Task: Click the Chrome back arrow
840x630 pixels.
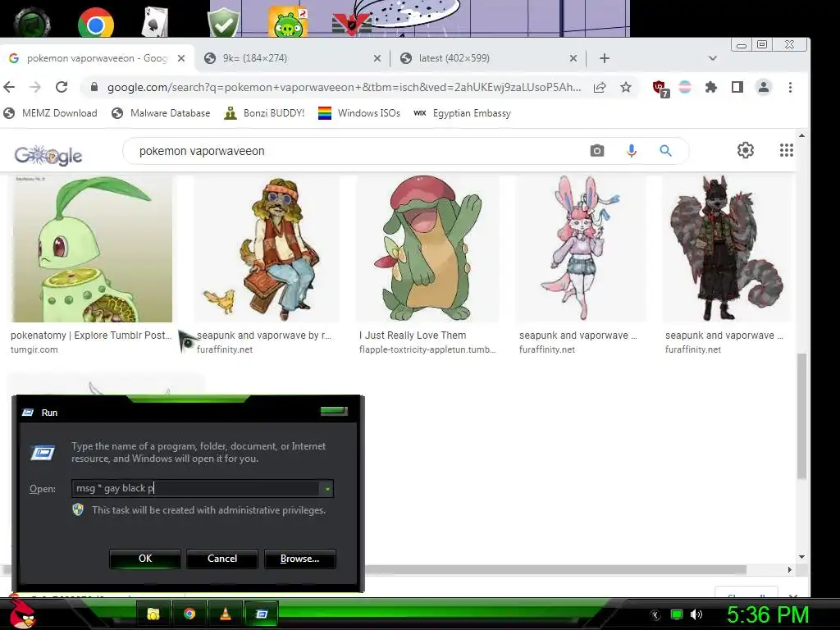Action: [x=9, y=87]
